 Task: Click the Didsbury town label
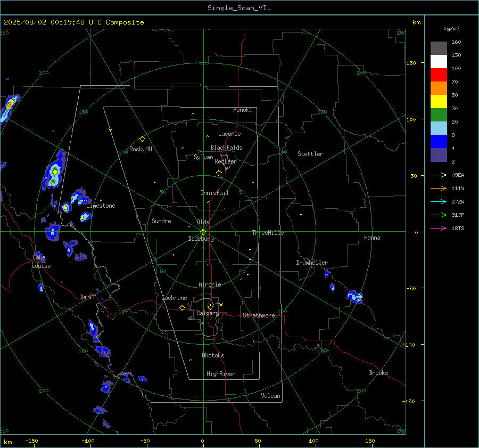point(201,239)
